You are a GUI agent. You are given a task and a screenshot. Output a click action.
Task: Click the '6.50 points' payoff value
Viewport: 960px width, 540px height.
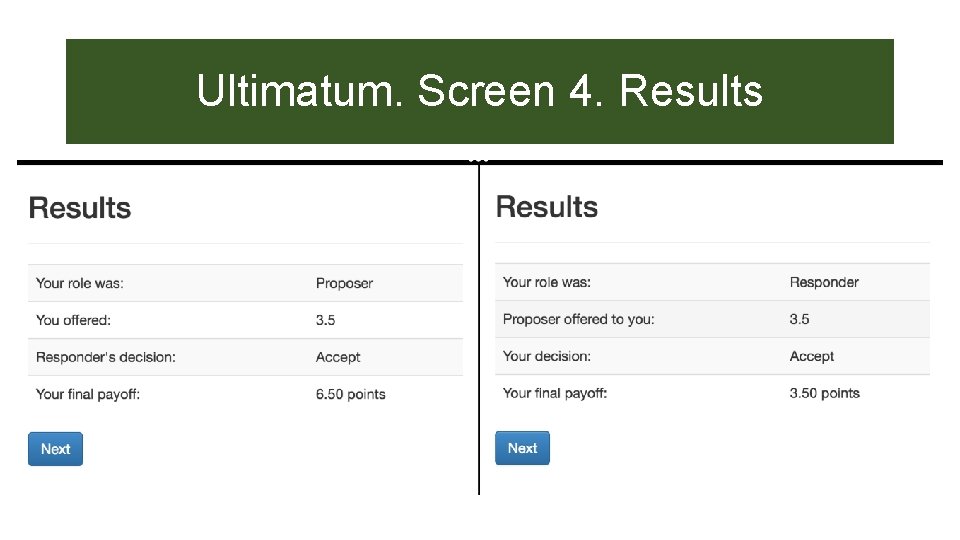pyautogui.click(x=350, y=394)
